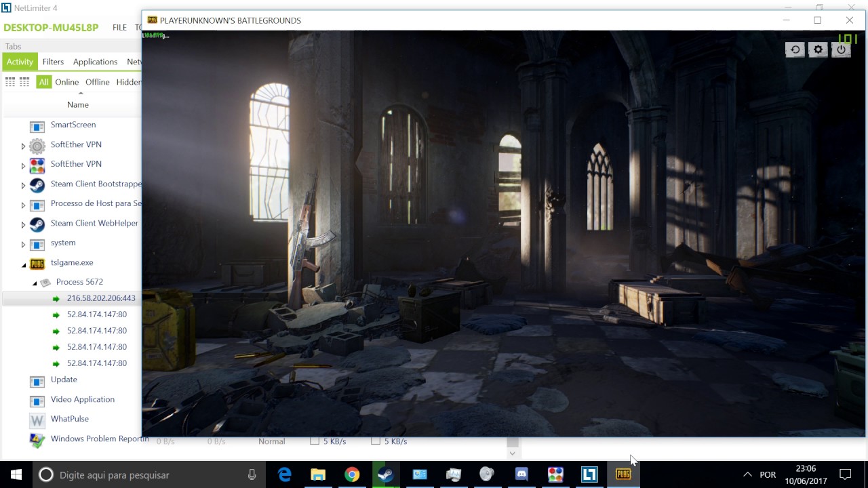Expand Steam Client WebHelper tree node
The image size is (868, 488).
click(x=23, y=225)
